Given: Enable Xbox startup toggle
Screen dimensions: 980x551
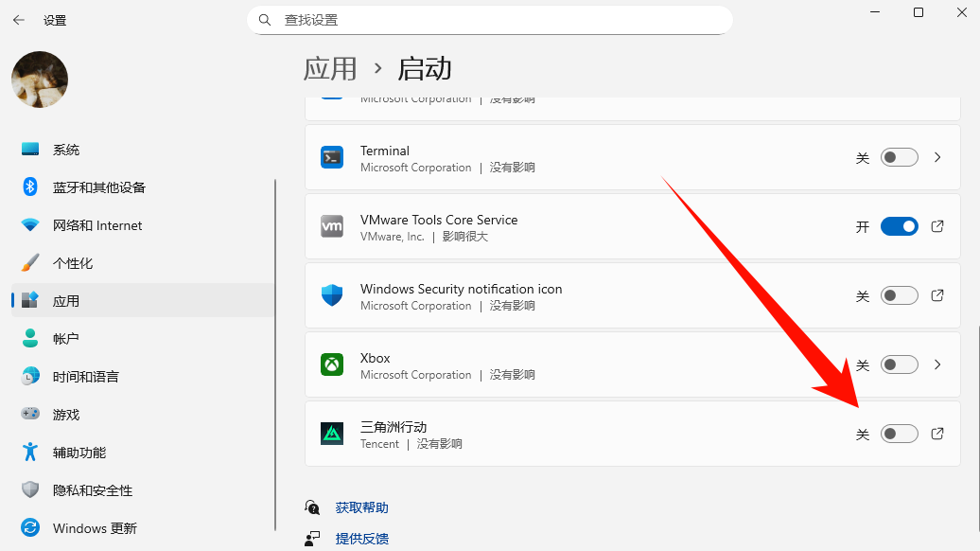Looking at the screenshot, I should [899, 364].
